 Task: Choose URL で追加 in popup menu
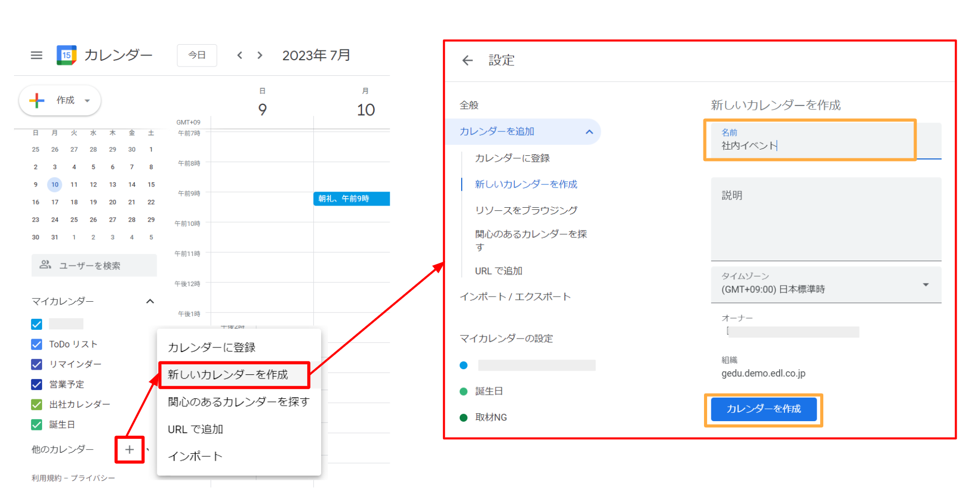(x=196, y=429)
